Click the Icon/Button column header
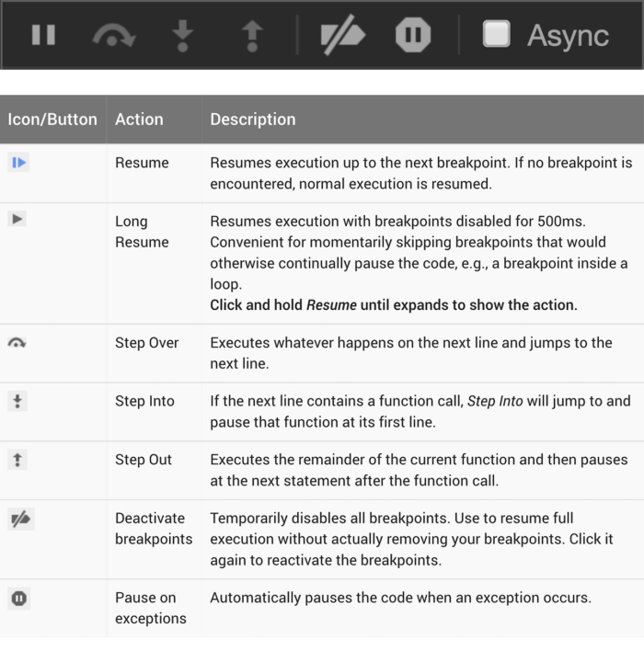 point(52,120)
